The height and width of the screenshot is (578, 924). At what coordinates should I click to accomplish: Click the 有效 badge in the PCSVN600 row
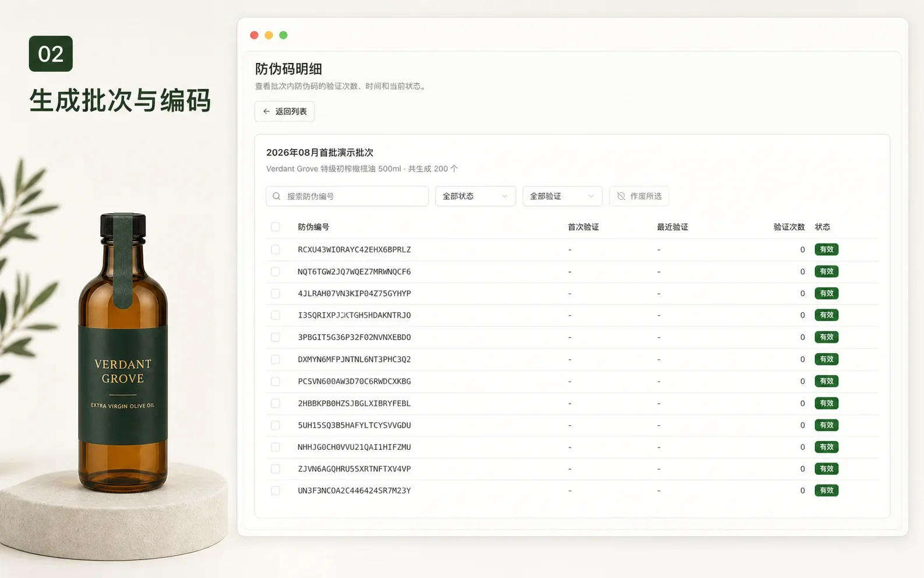pyautogui.click(x=826, y=382)
